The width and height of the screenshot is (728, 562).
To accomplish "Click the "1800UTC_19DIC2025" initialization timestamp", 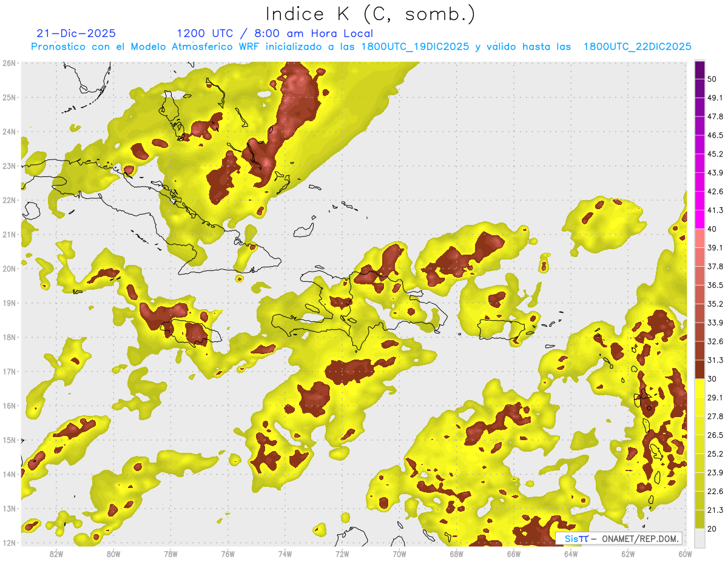I will coord(415,47).
